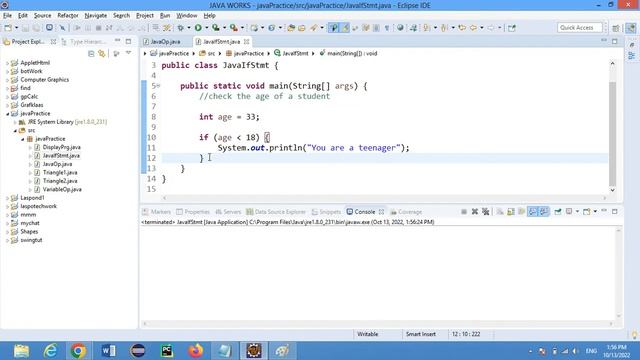Collapse the src folder node
640x360 pixels.
(x=15, y=131)
